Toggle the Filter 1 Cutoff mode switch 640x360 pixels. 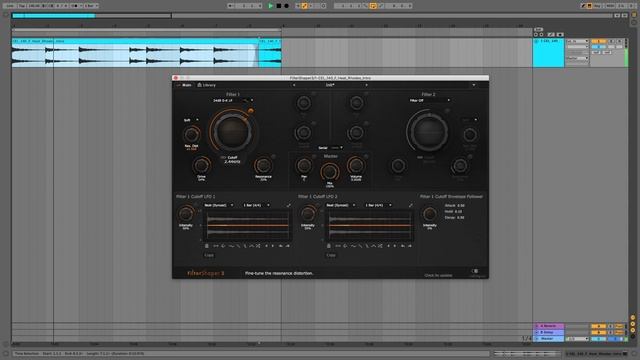[223, 157]
